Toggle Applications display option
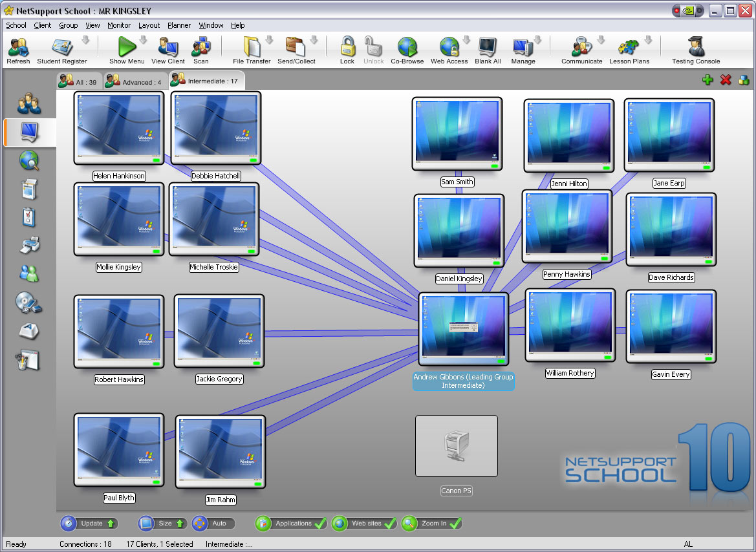The image size is (756, 552). (x=291, y=524)
